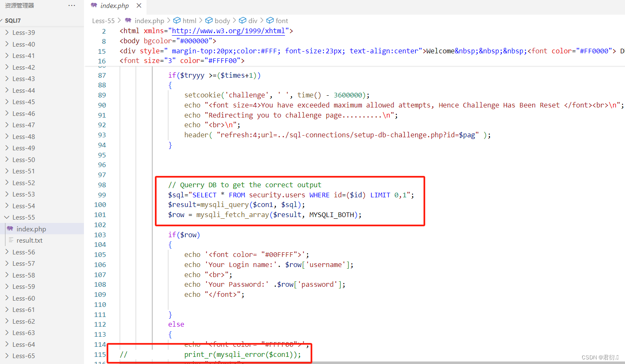The image size is (625, 364).
Task: Click the setcookie('challenge' call
Action: click(x=277, y=95)
